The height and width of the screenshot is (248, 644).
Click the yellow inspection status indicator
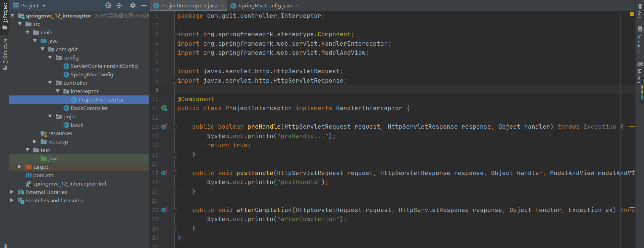point(632,14)
